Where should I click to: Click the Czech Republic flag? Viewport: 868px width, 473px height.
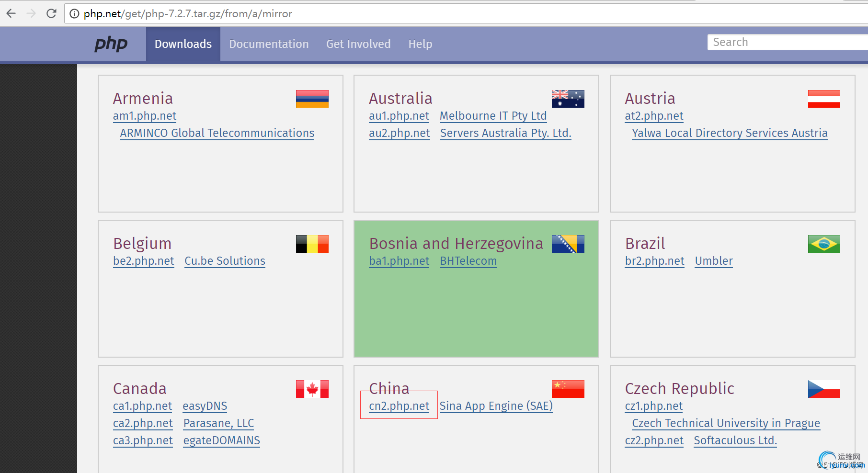click(824, 389)
